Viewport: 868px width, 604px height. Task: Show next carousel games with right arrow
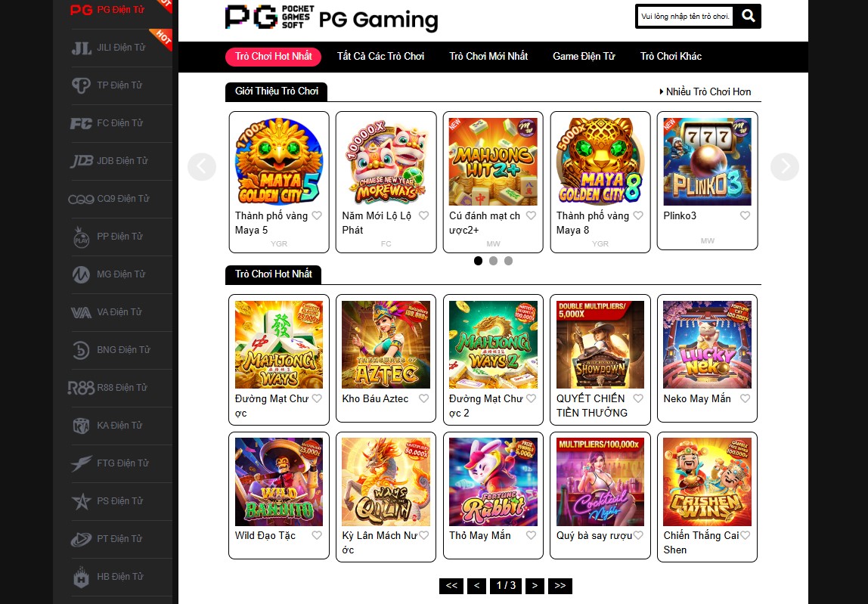(x=784, y=166)
